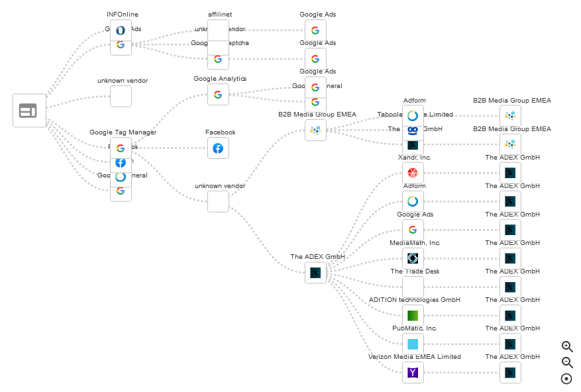Viewport: 581px width, 392px height.
Task: Select the Xandr, Inc. node
Action: coord(413,173)
